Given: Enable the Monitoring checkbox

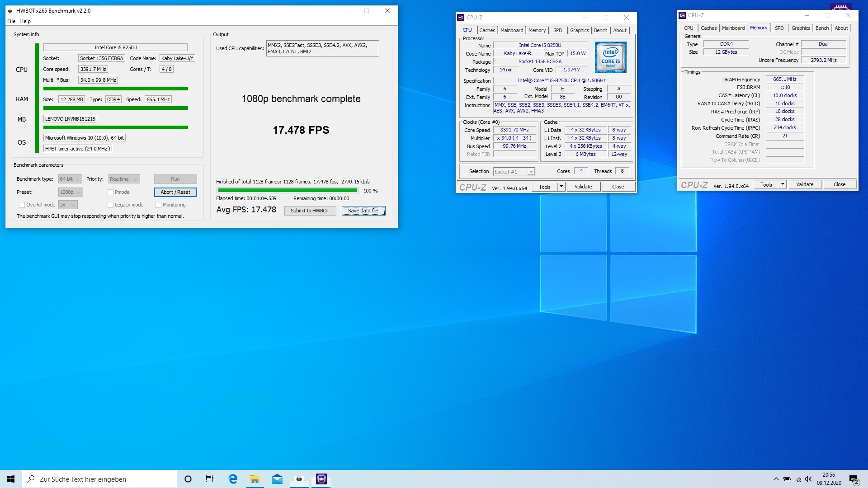Looking at the screenshot, I should click(x=158, y=205).
